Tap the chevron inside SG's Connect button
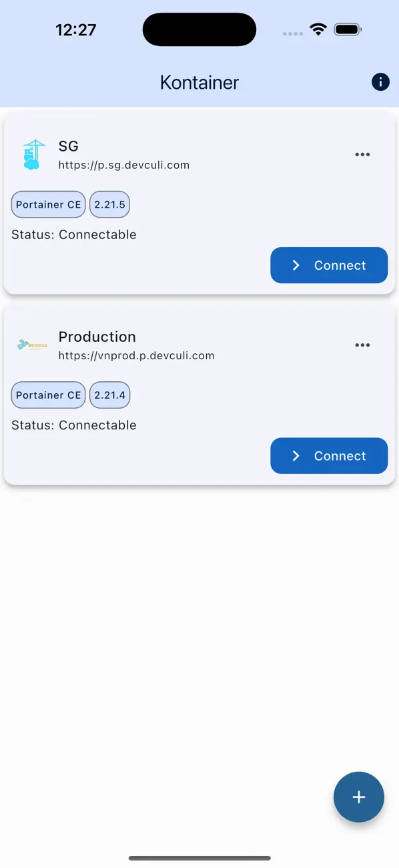The width and height of the screenshot is (399, 868). (296, 265)
